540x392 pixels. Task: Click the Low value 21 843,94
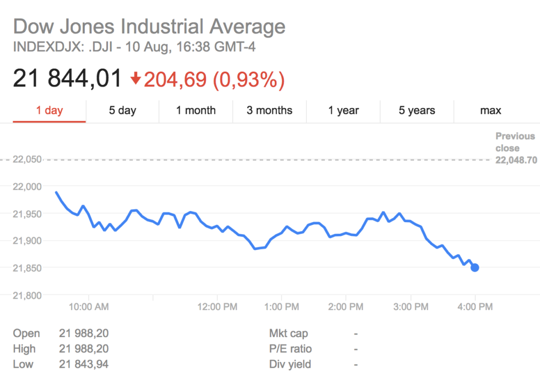84,364
